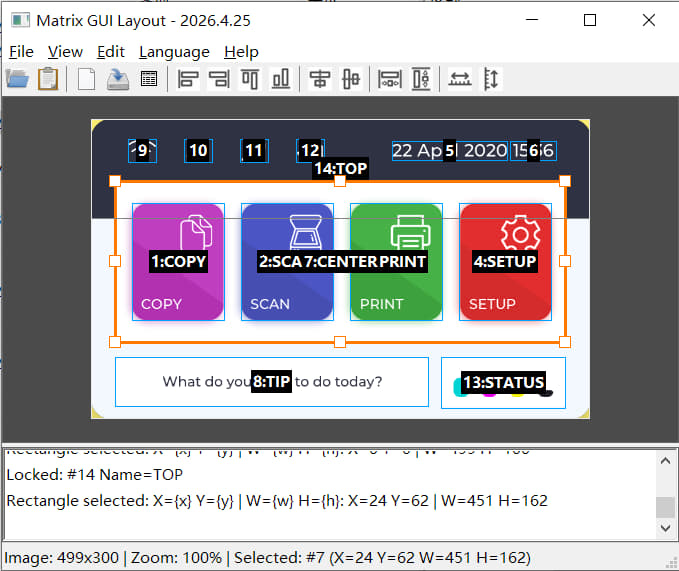Image resolution: width=679 pixels, height=571 pixels.
Task: Select the 13:STATUS rectangle label
Action: (503, 383)
